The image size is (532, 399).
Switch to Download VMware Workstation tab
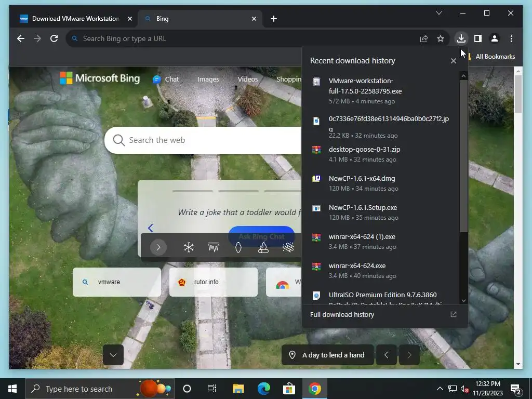click(x=75, y=19)
